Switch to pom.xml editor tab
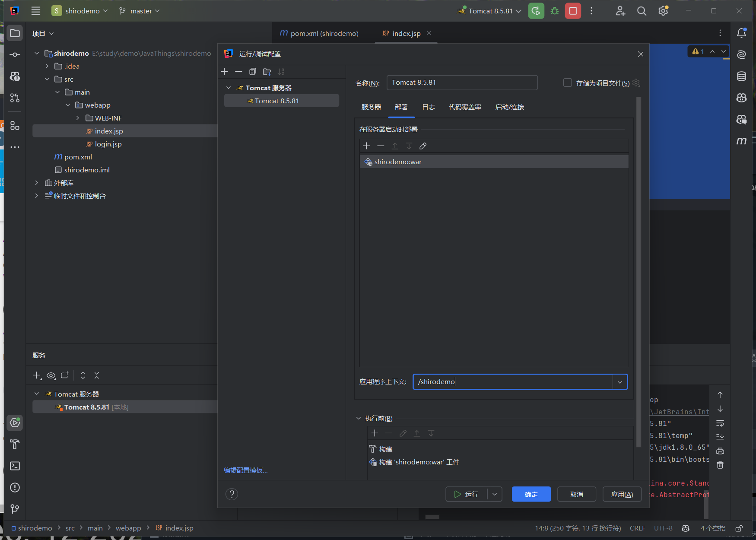 click(319, 33)
